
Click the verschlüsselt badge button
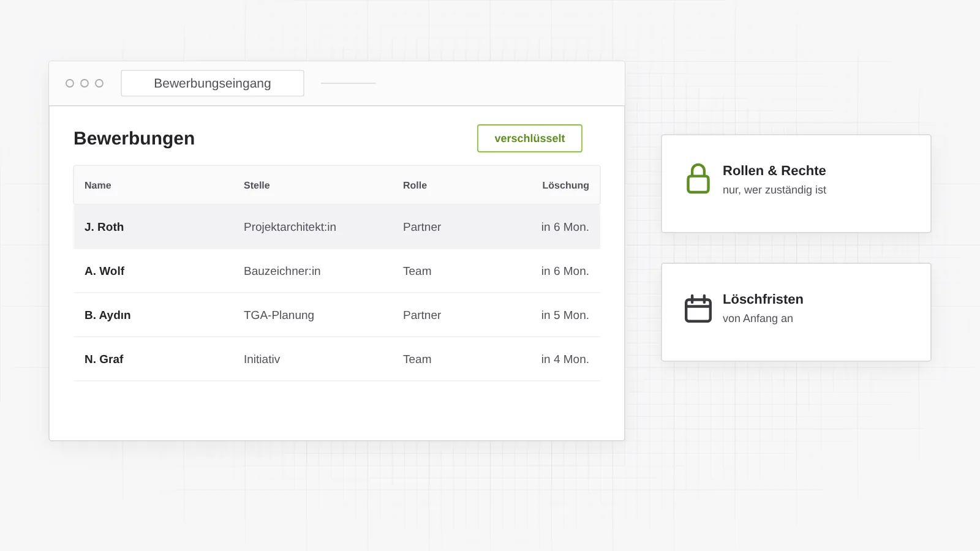click(x=530, y=138)
